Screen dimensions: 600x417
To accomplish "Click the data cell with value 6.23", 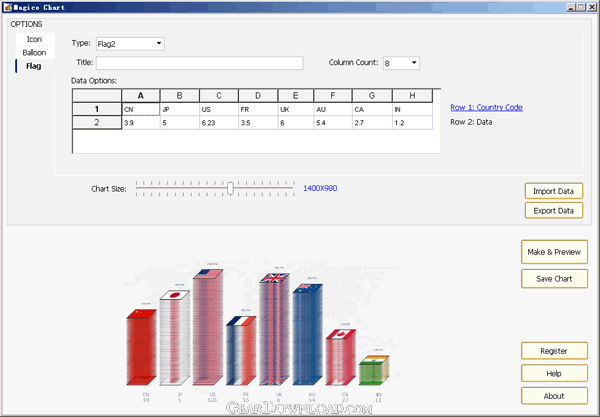I will pos(219,123).
